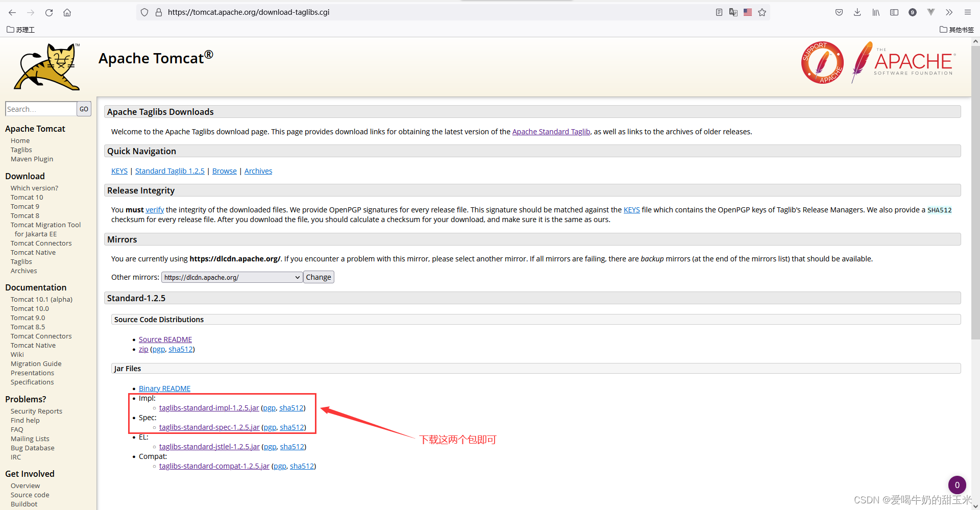Click the GO search button

84,109
